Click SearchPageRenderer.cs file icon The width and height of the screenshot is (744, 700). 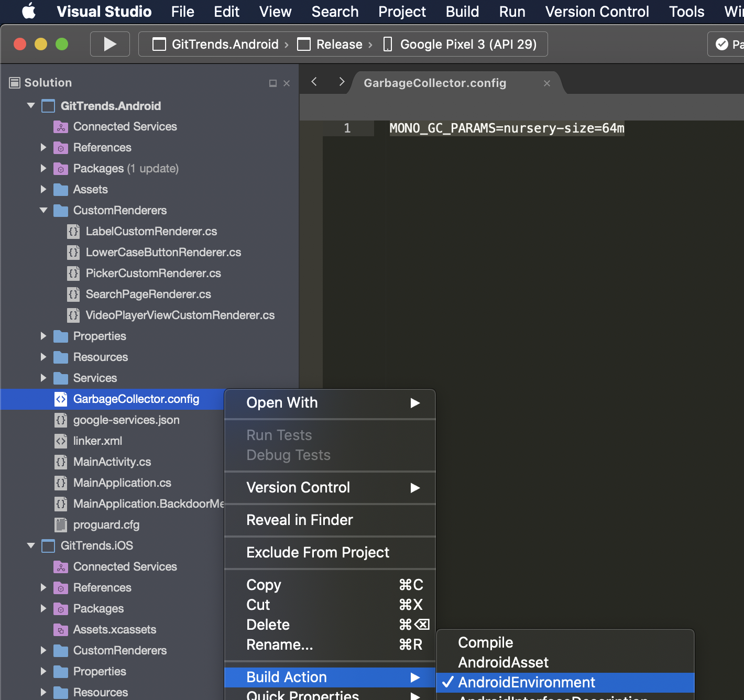point(73,294)
